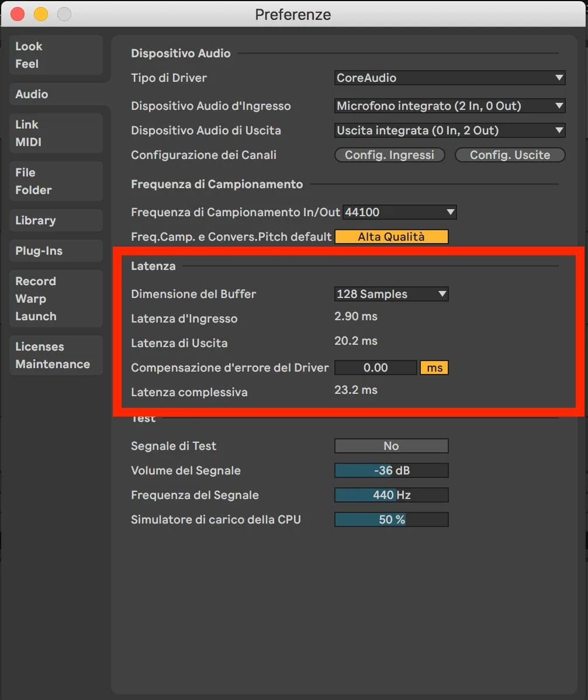Close the Preferenze window
The height and width of the screenshot is (700, 588).
pyautogui.click(x=18, y=14)
